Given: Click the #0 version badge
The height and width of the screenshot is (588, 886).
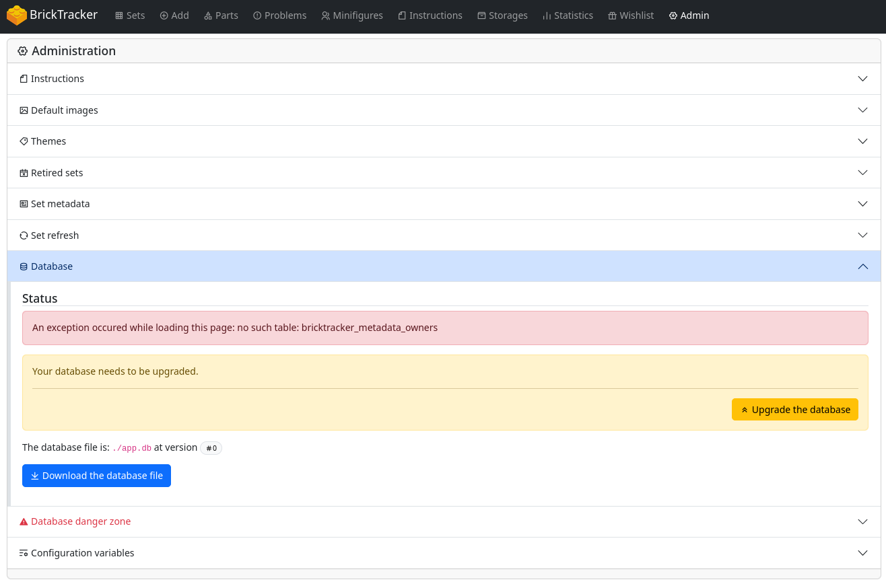Looking at the screenshot, I should 211,448.
